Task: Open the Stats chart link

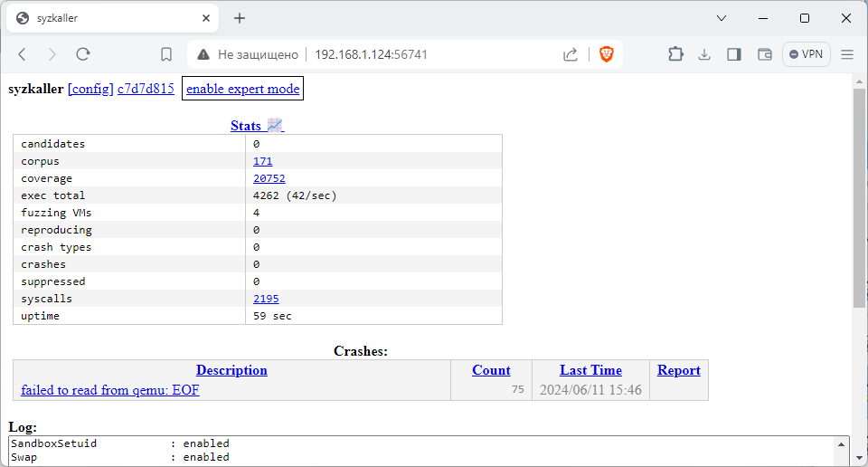Action: [257, 126]
